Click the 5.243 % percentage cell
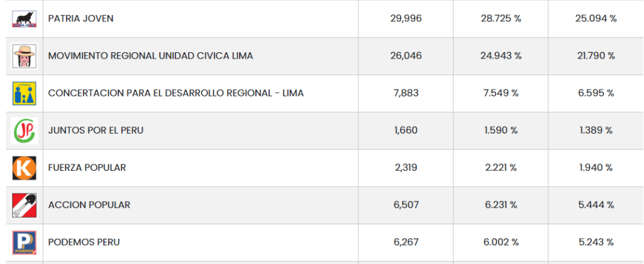The image size is (644, 264). (596, 242)
